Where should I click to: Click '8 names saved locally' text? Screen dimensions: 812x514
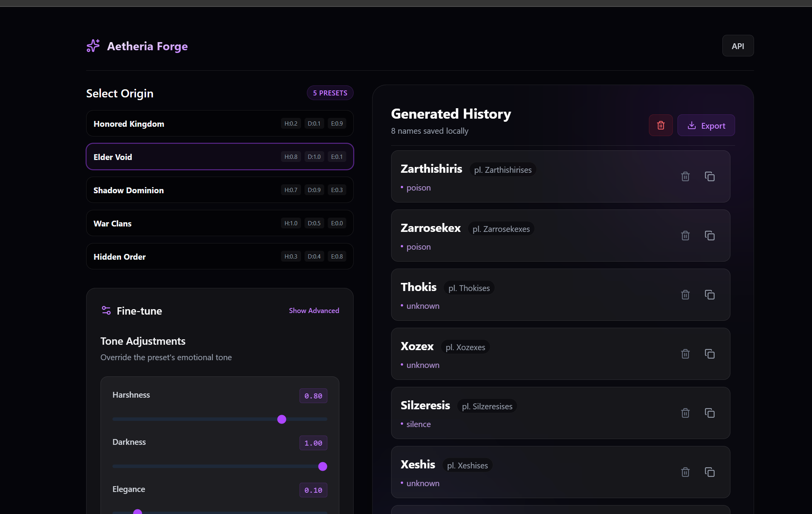[x=430, y=131]
